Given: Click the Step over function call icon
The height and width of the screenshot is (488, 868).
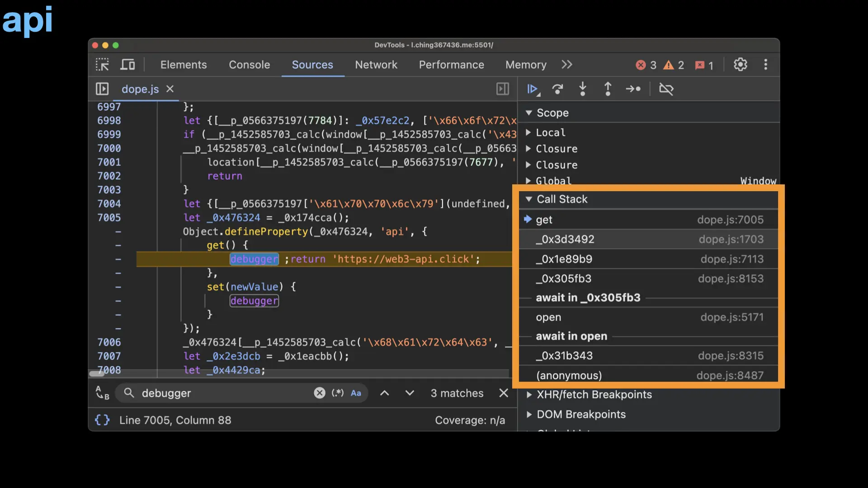Looking at the screenshot, I should tap(558, 89).
